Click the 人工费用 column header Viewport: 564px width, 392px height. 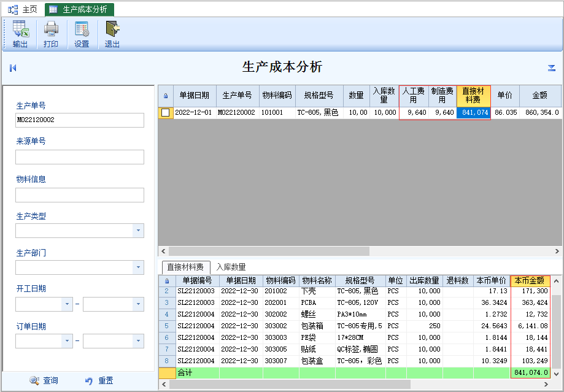[x=413, y=96]
